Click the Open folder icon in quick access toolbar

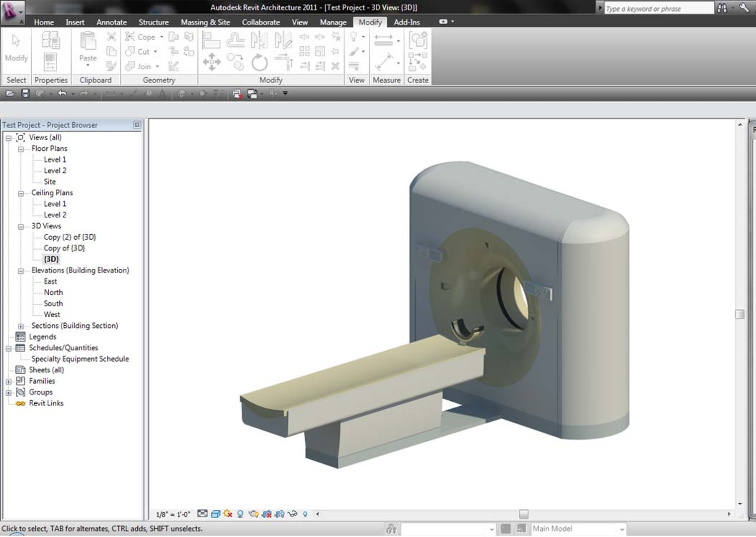click(x=10, y=93)
